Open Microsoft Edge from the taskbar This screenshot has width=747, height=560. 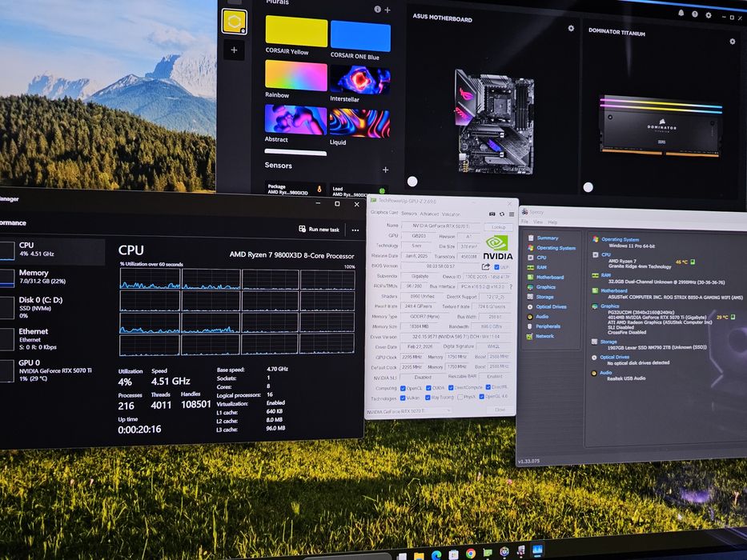(436, 554)
